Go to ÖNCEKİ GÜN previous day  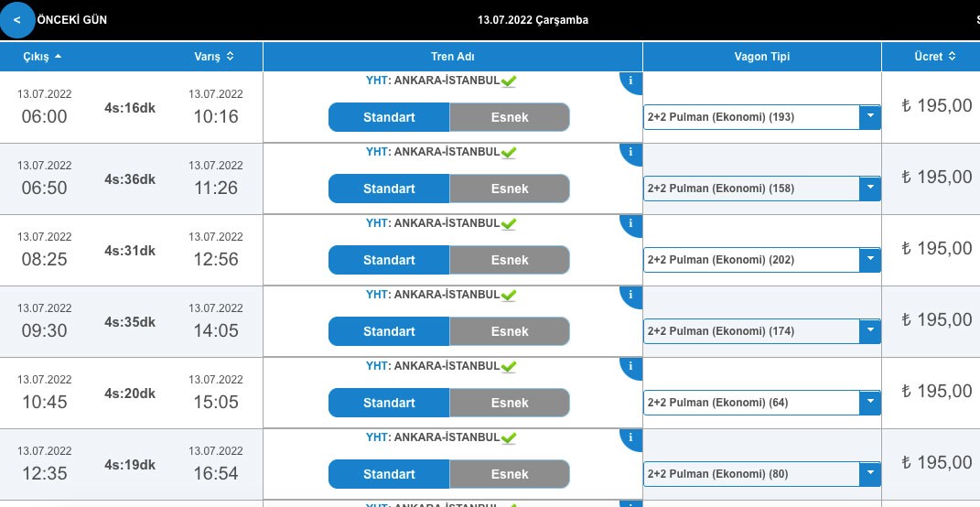tap(71, 20)
